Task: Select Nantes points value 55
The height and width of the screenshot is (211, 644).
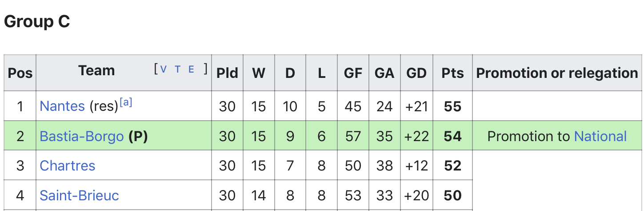Action: tap(453, 106)
